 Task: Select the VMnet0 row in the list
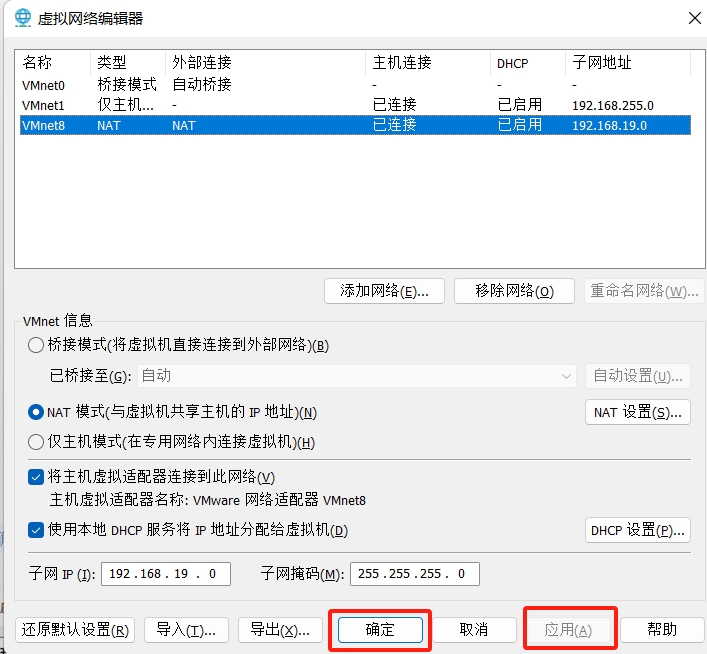[355, 85]
